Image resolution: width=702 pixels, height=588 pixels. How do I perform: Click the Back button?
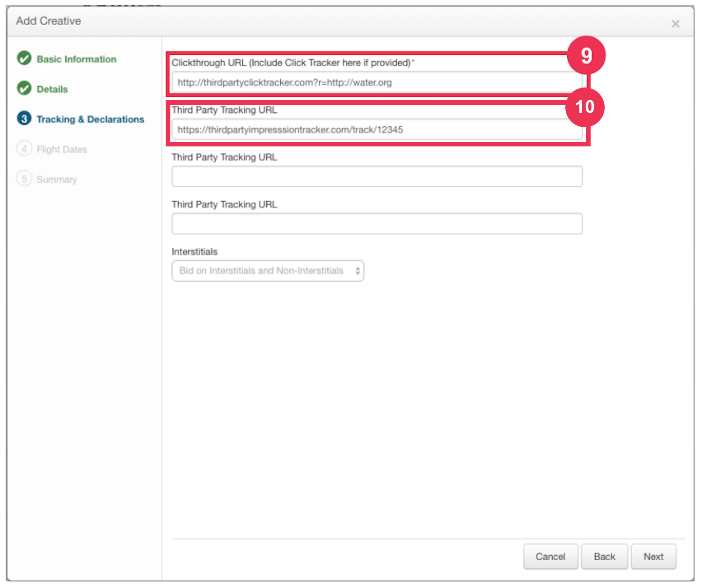tap(604, 557)
